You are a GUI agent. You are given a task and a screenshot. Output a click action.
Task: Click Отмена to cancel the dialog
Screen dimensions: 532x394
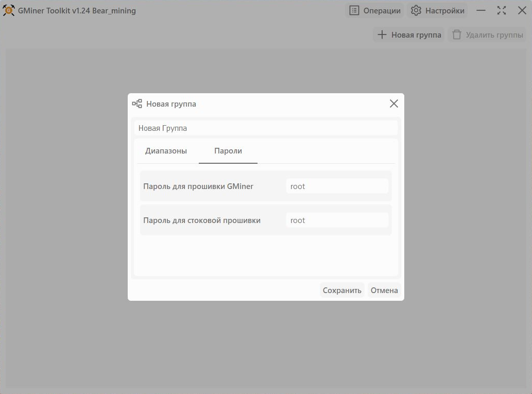pyautogui.click(x=384, y=290)
